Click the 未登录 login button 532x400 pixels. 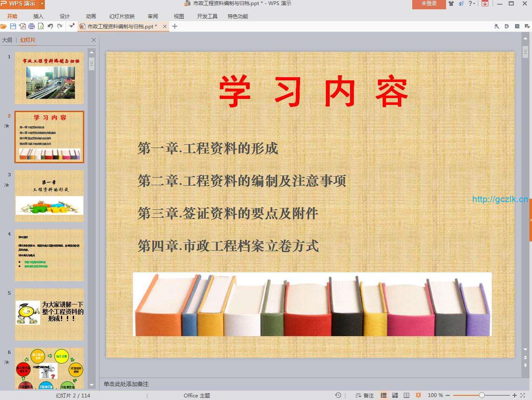pyautogui.click(x=429, y=4)
